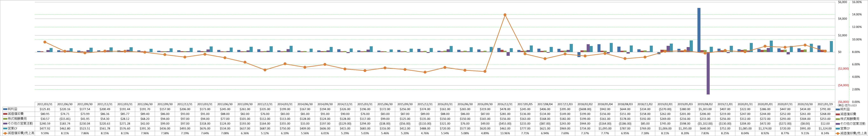Select the 2020/05/01 date header
Image resolution: width=868 pixels, height=136 pixels.
[x=765, y=104]
